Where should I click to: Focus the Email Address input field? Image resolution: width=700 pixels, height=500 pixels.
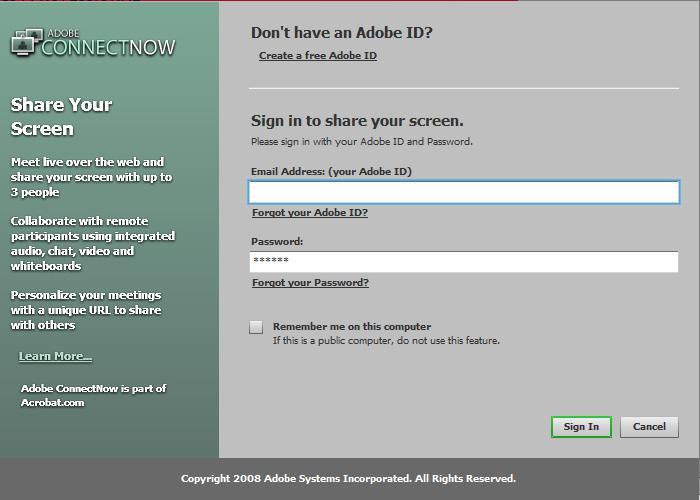[x=463, y=192]
